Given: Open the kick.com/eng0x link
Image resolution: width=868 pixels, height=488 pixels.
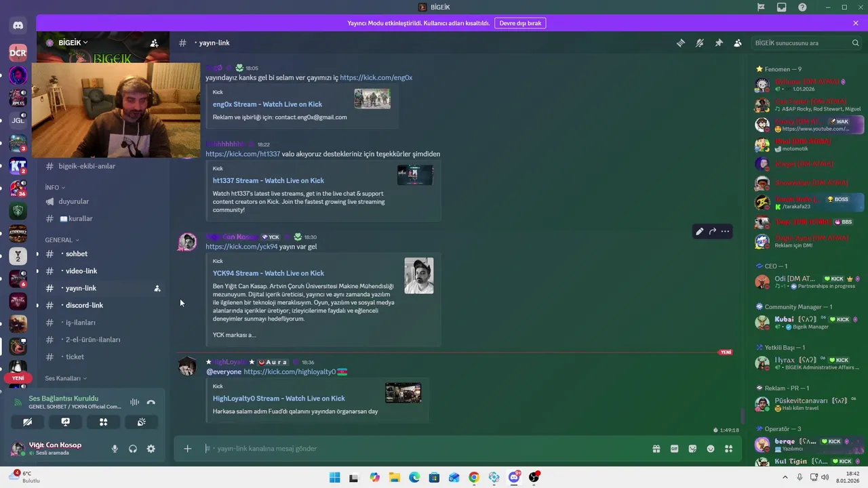Looking at the screenshot, I should click(x=376, y=77).
